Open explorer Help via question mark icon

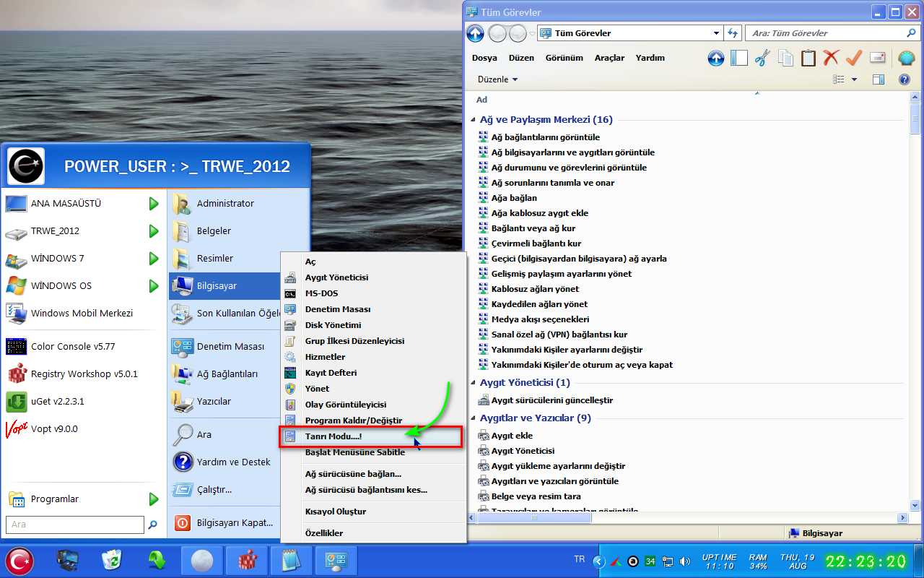[x=904, y=79]
